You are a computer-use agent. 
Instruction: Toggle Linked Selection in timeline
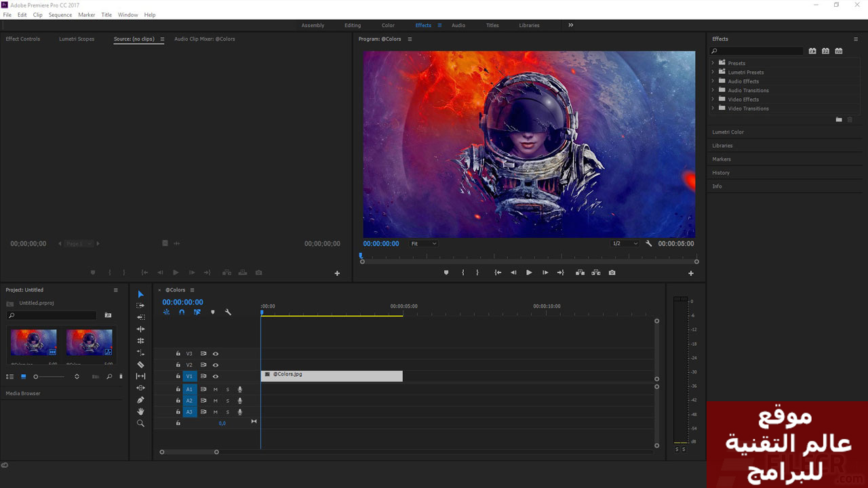197,312
